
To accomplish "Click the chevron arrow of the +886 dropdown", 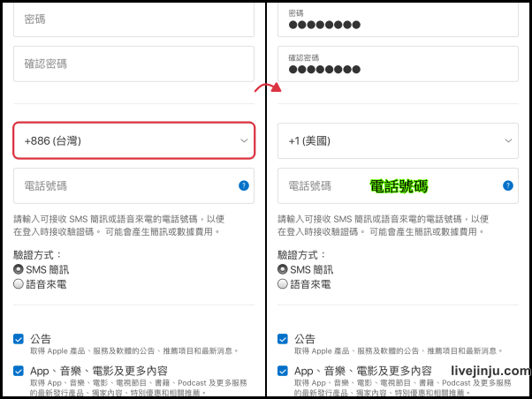I will click(244, 140).
